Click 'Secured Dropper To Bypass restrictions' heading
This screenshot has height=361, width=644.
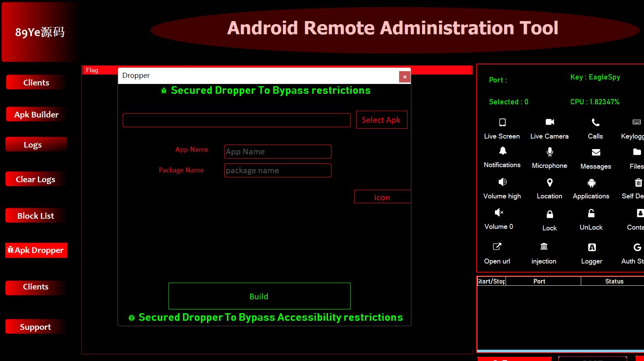tap(270, 90)
